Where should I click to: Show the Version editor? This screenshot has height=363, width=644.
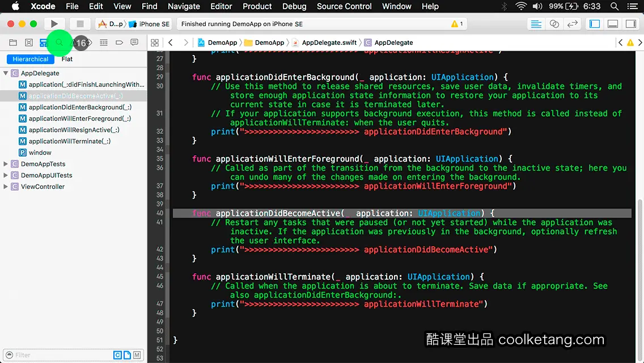point(572,24)
